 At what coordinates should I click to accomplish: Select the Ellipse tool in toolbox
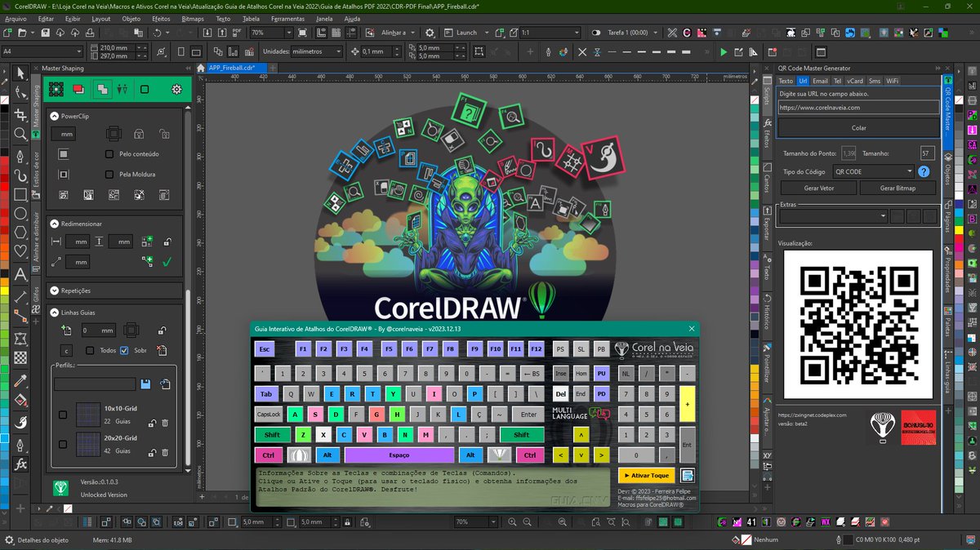[x=21, y=214]
